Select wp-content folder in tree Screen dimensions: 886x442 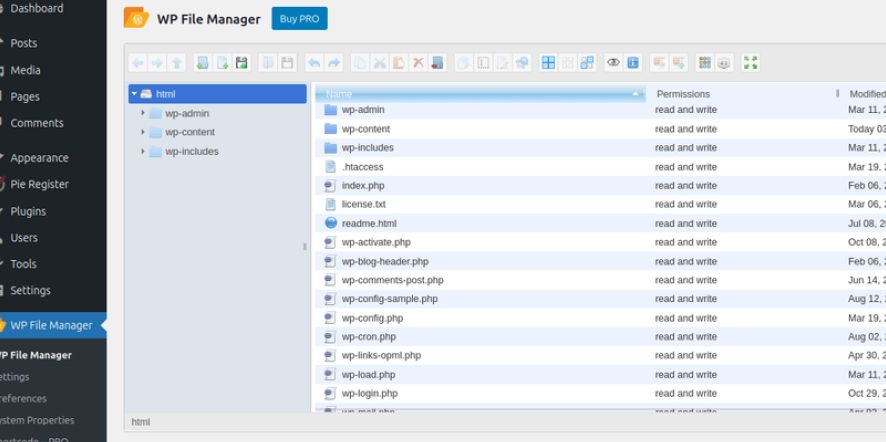tap(189, 132)
